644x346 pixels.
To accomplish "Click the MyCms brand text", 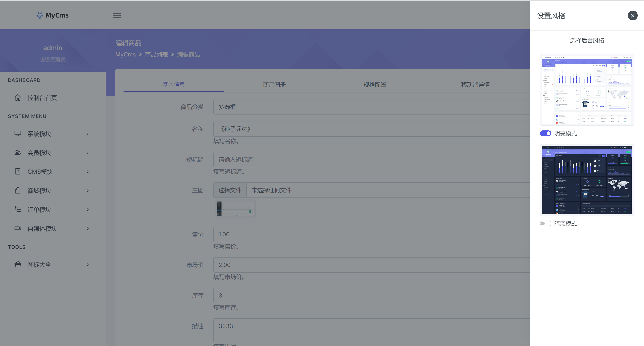I will point(57,15).
